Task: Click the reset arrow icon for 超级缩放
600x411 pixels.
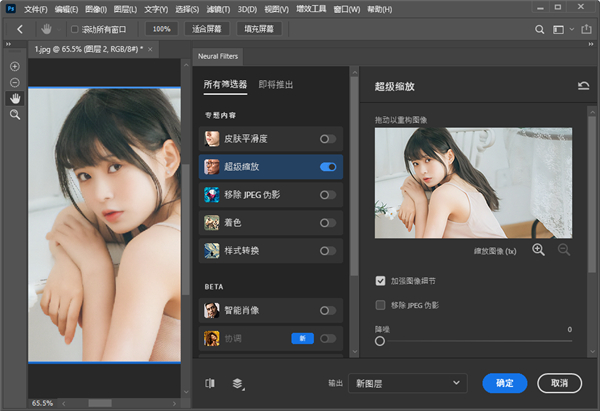Action: click(583, 86)
